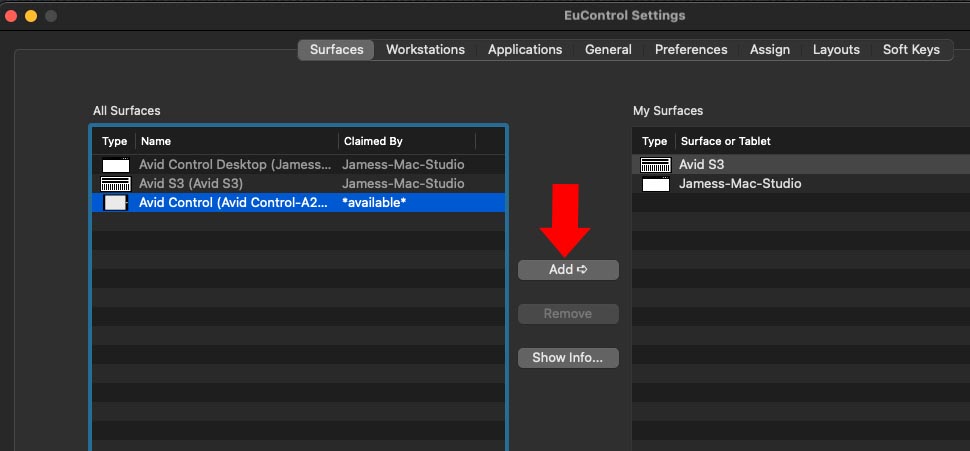Open the Layouts tab
Screen dimensions: 970x451
(836, 49)
